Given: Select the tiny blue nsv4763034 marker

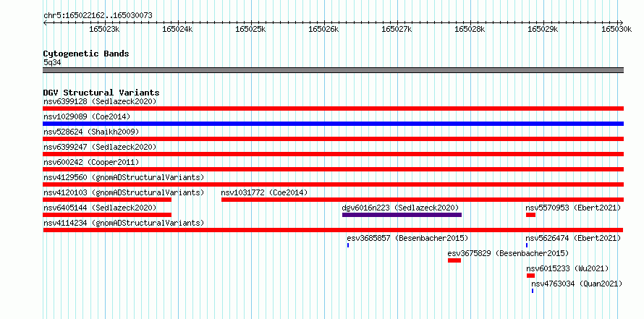Looking at the screenshot, I should [x=533, y=291].
